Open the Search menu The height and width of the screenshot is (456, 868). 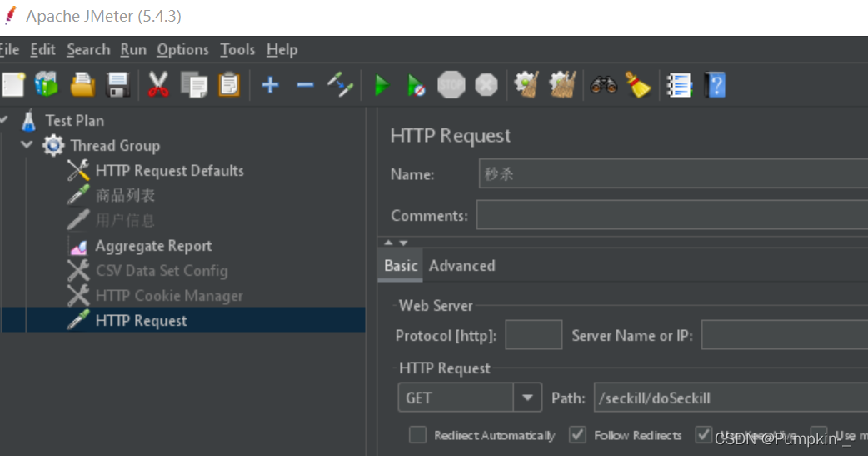pyautogui.click(x=88, y=50)
